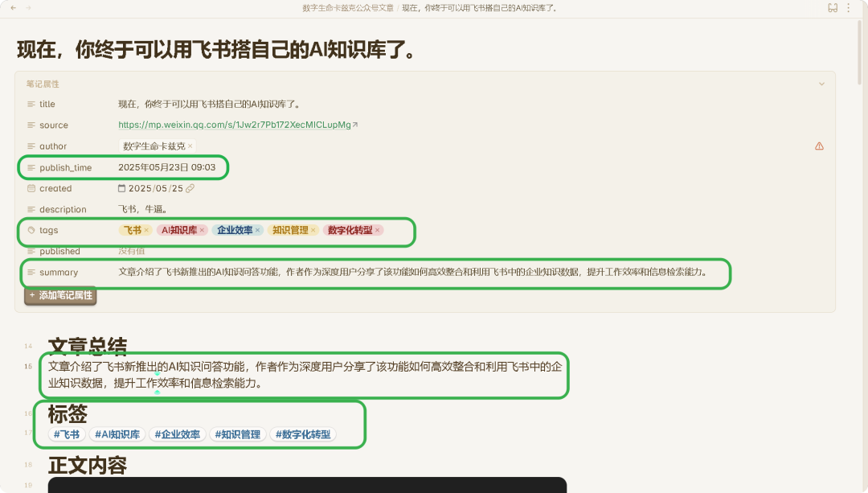Click the text-lines icon beside the summary property
868x493 pixels.
(31, 273)
